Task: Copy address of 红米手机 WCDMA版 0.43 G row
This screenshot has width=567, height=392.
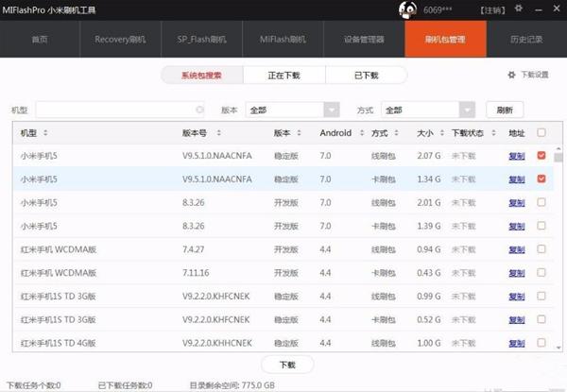Action: pos(517,273)
